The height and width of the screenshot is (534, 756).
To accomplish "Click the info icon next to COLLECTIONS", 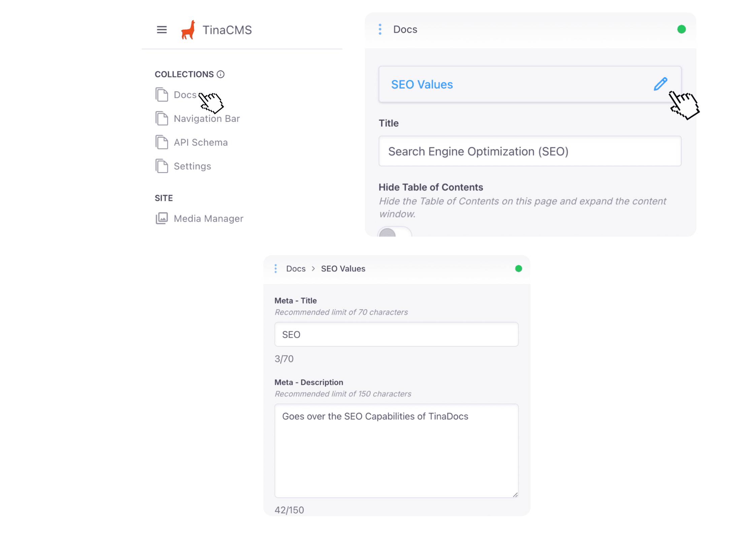I will click(221, 74).
